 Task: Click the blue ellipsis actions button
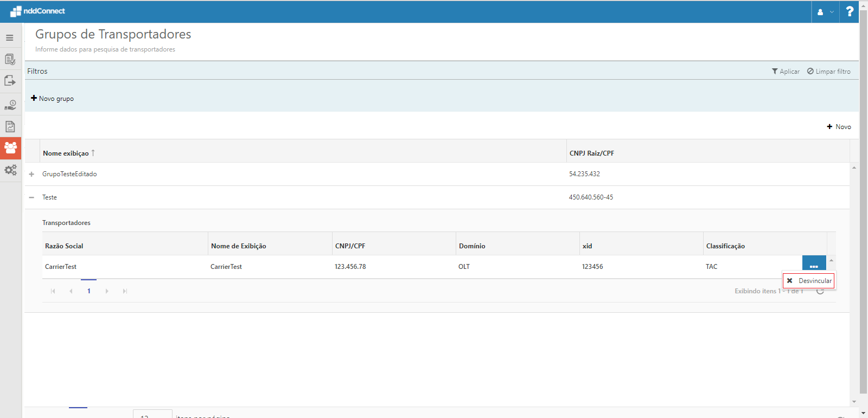click(814, 265)
